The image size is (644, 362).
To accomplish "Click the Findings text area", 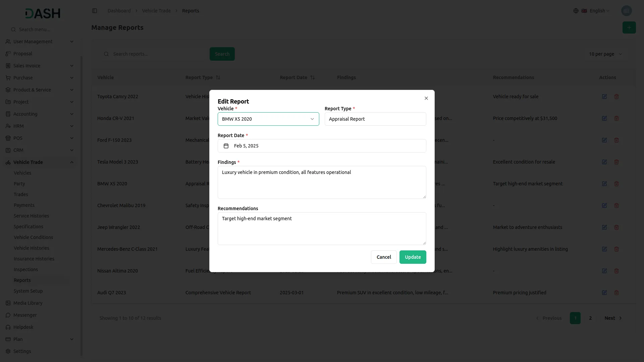I will pyautogui.click(x=322, y=182).
